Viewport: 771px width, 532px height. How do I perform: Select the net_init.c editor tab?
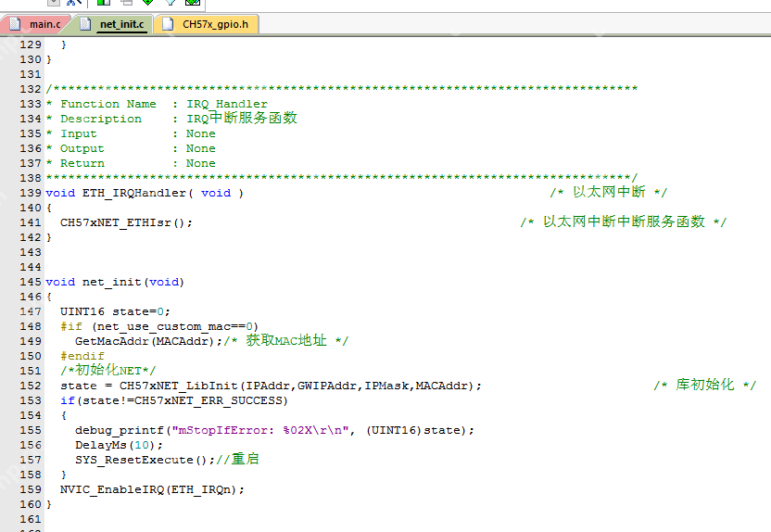[x=116, y=24]
